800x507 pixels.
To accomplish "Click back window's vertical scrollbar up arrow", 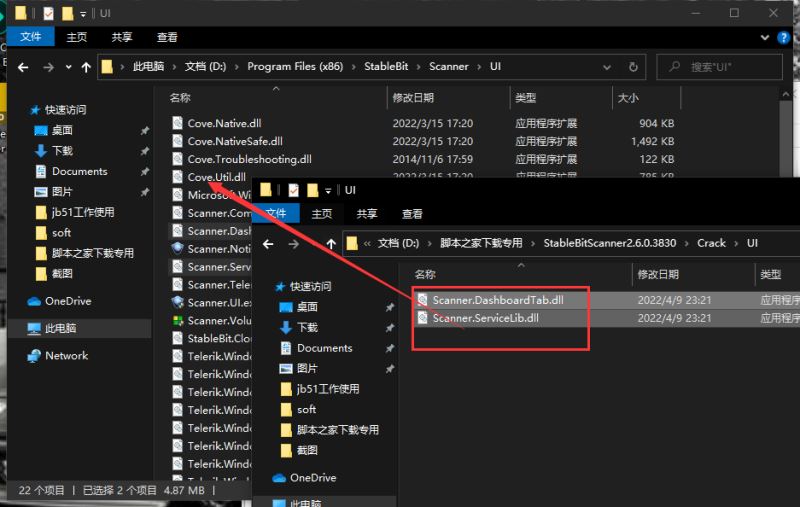I will [x=786, y=95].
